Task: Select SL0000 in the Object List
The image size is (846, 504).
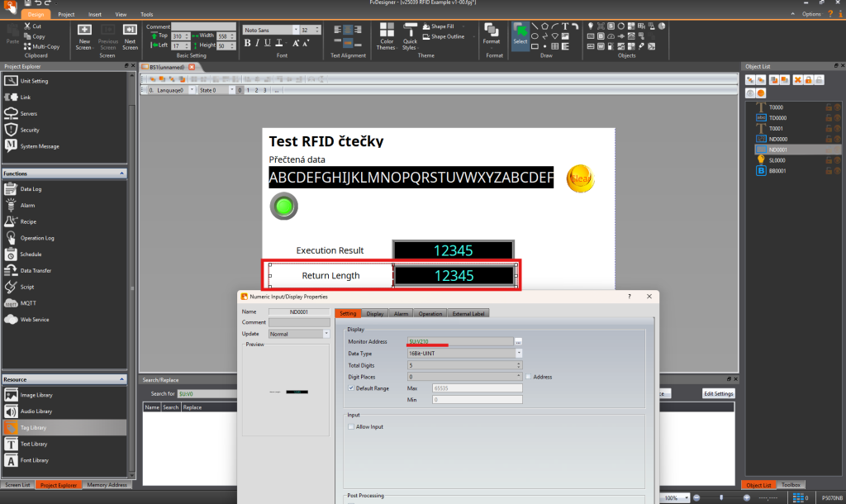Action: [777, 160]
